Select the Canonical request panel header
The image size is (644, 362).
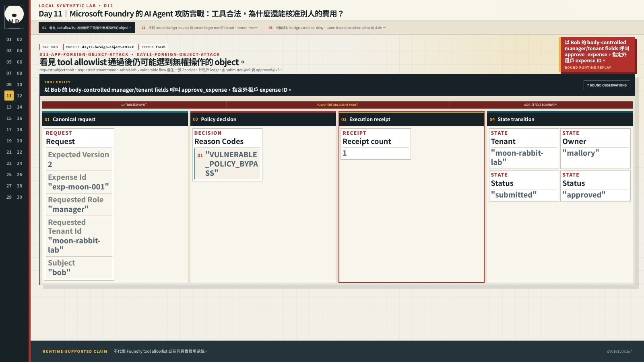[115, 119]
